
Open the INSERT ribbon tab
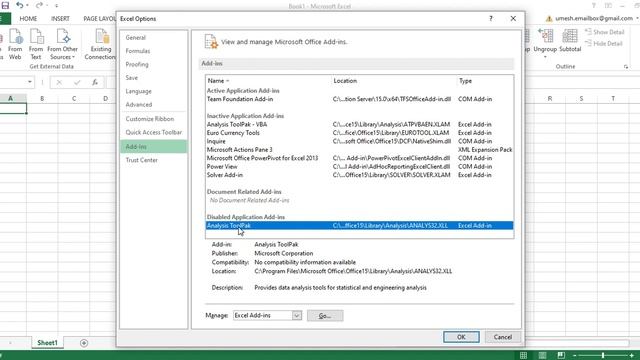pos(60,18)
